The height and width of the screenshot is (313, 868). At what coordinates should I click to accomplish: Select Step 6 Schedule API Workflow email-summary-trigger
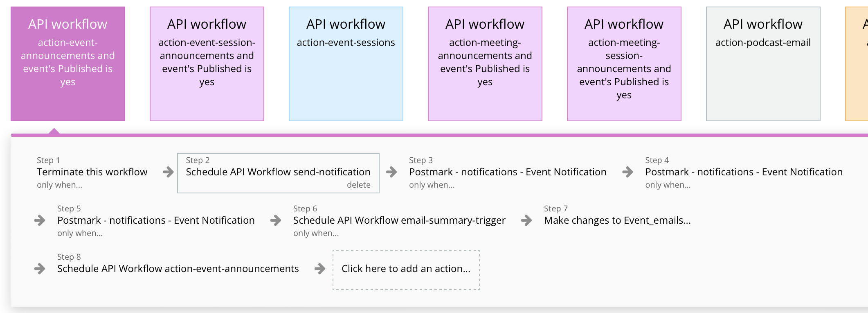[x=399, y=220]
